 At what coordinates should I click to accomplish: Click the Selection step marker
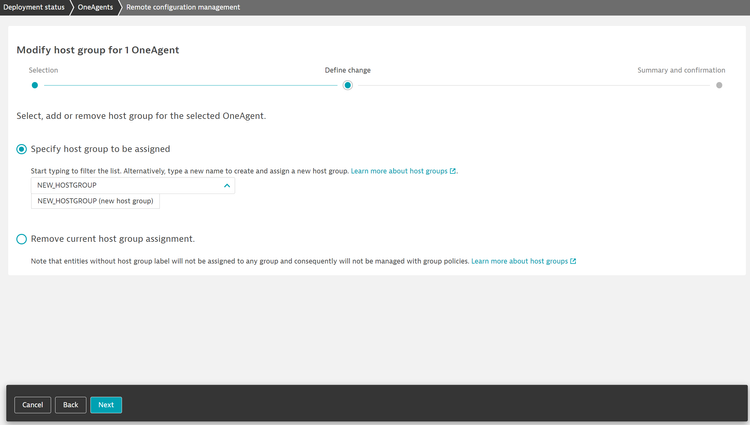34,86
